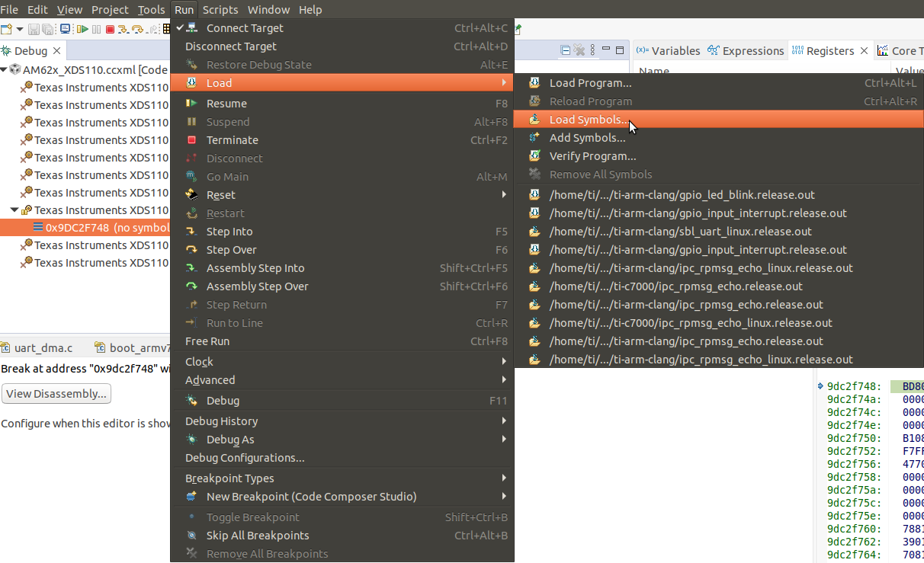Toggle the checked Connect Target entry
The image size is (924, 563).
(244, 28)
